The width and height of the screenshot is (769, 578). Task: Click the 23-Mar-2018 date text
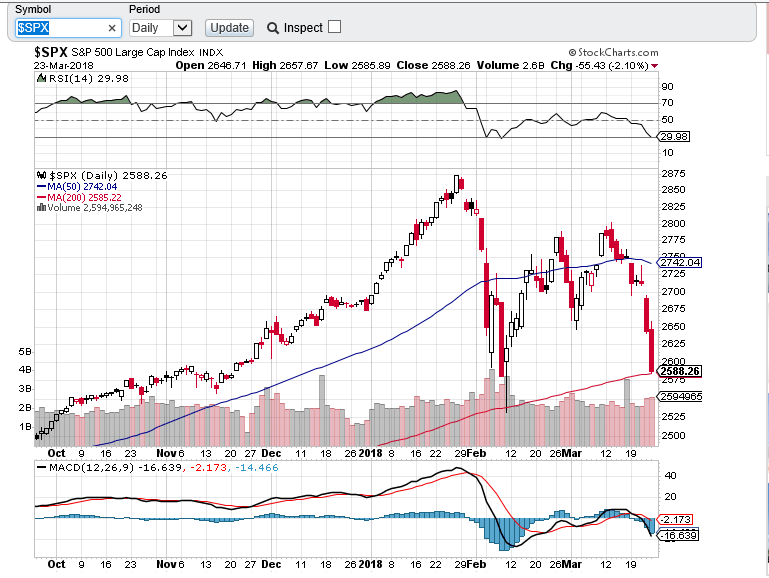click(64, 66)
